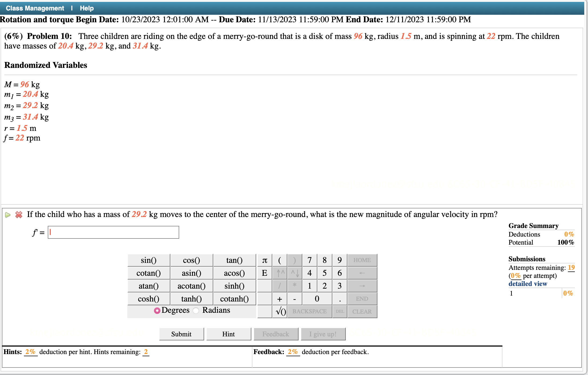Open the Help menu
The image size is (588, 375).
tap(86, 8)
